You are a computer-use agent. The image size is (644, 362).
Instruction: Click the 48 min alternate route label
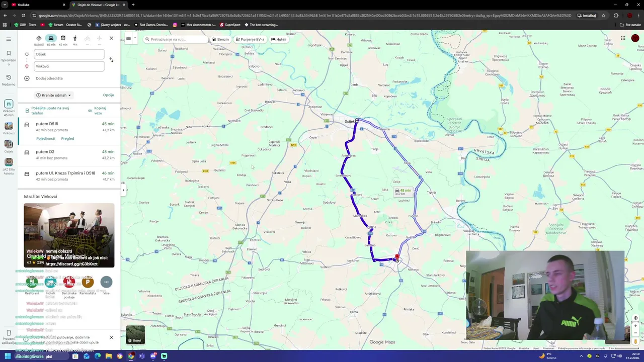coord(403,191)
